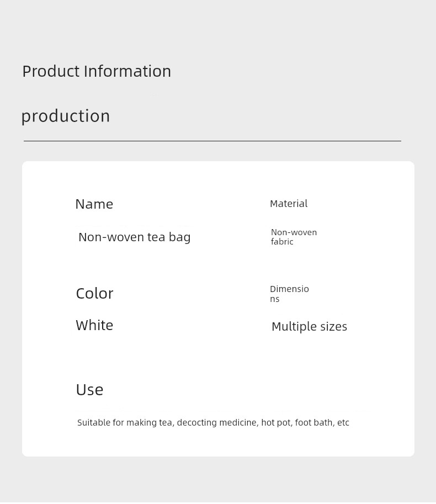Click the Suitable for making tea description
Screen dimensions: 436x504
coord(213,422)
